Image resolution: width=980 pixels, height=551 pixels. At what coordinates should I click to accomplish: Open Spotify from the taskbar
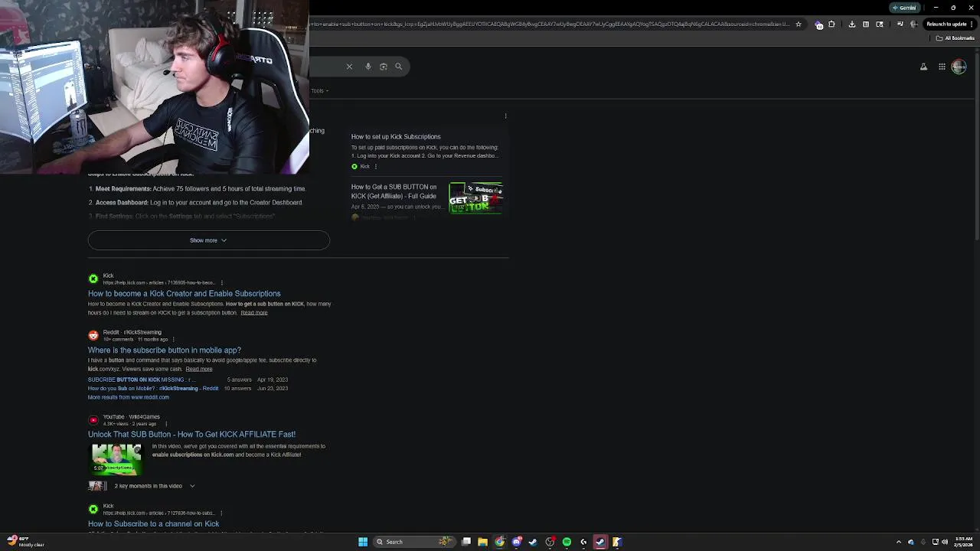pyautogui.click(x=567, y=542)
